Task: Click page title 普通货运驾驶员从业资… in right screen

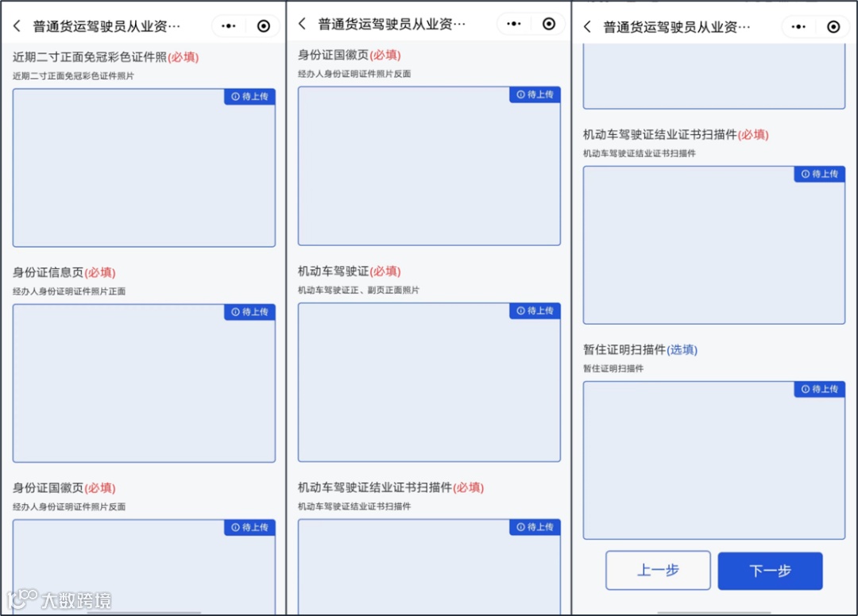Action: pyautogui.click(x=676, y=27)
